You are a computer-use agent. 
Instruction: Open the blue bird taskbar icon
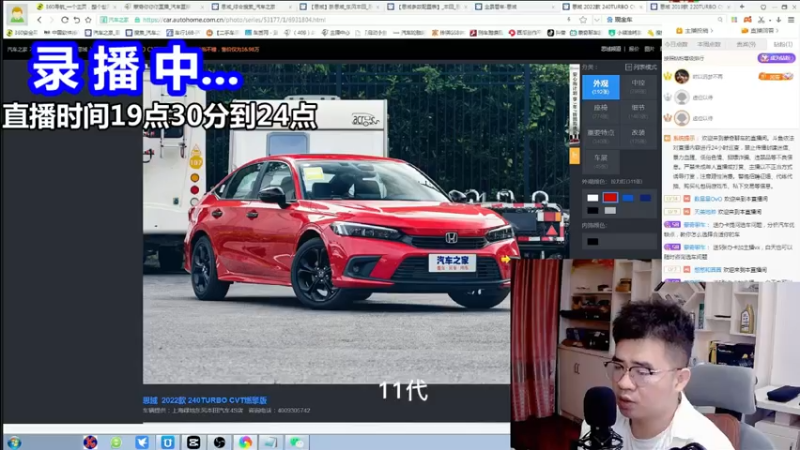(x=142, y=442)
